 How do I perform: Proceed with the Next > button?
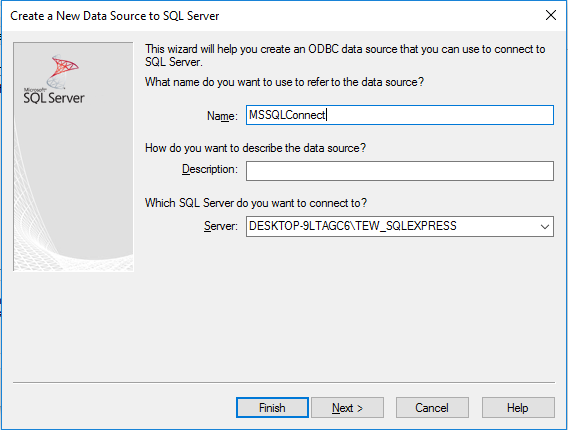347,408
